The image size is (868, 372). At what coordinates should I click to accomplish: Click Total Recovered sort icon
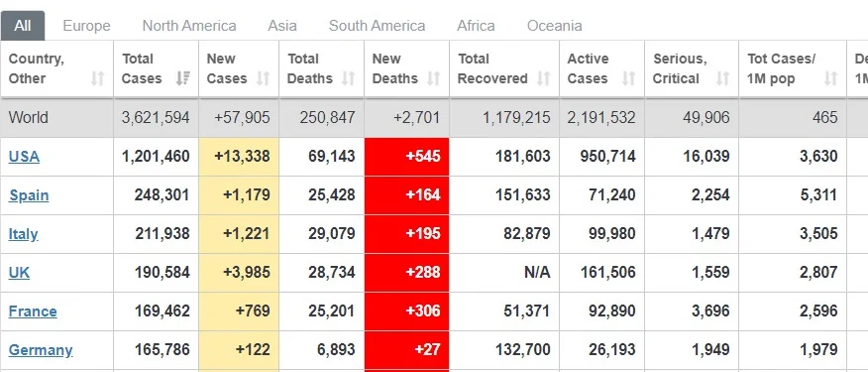(544, 78)
